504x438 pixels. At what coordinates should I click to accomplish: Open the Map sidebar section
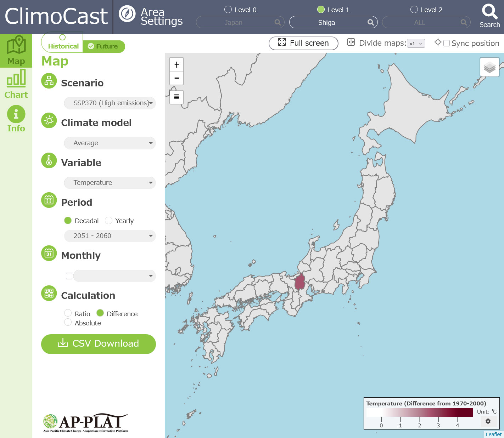[16, 51]
